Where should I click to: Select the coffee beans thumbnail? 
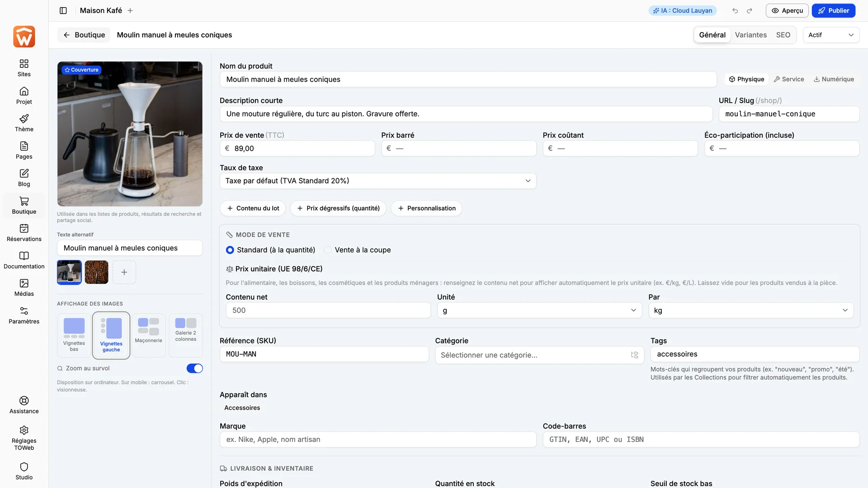click(97, 272)
